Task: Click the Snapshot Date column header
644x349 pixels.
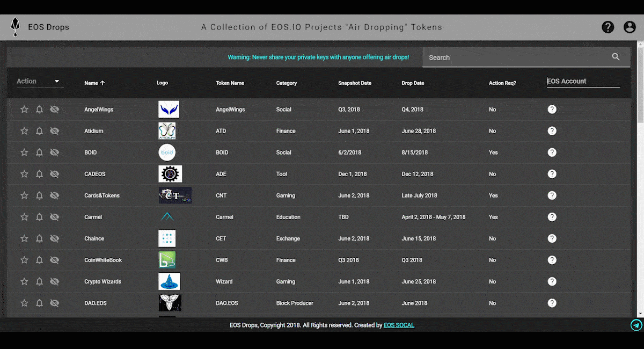Action: click(x=354, y=83)
